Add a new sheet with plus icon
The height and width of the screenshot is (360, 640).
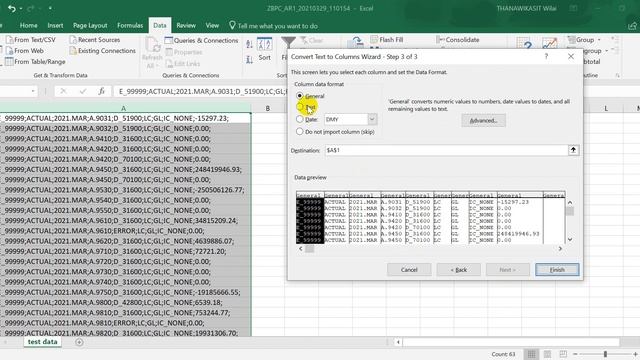tap(79, 342)
